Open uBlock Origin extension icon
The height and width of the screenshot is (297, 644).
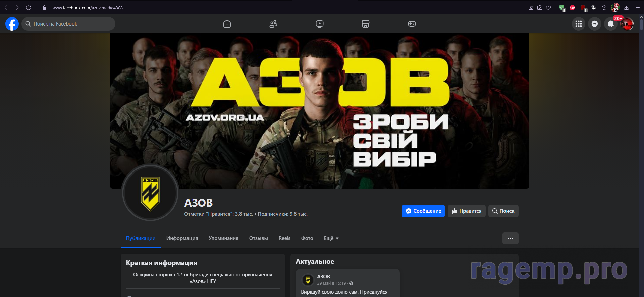pyautogui.click(x=584, y=8)
